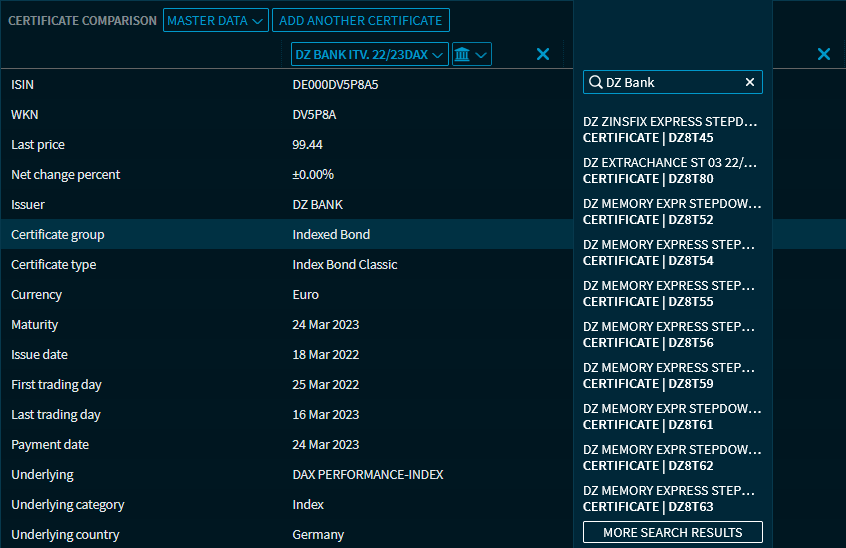Remove the DZ BANK ITV. 22/23DAX column
The width and height of the screenshot is (846, 548).
click(543, 54)
